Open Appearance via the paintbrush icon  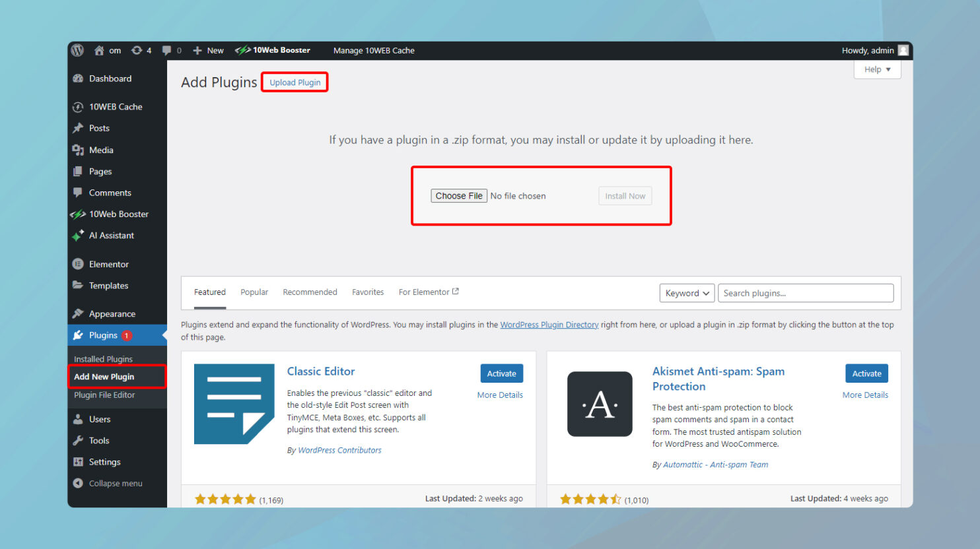click(78, 313)
